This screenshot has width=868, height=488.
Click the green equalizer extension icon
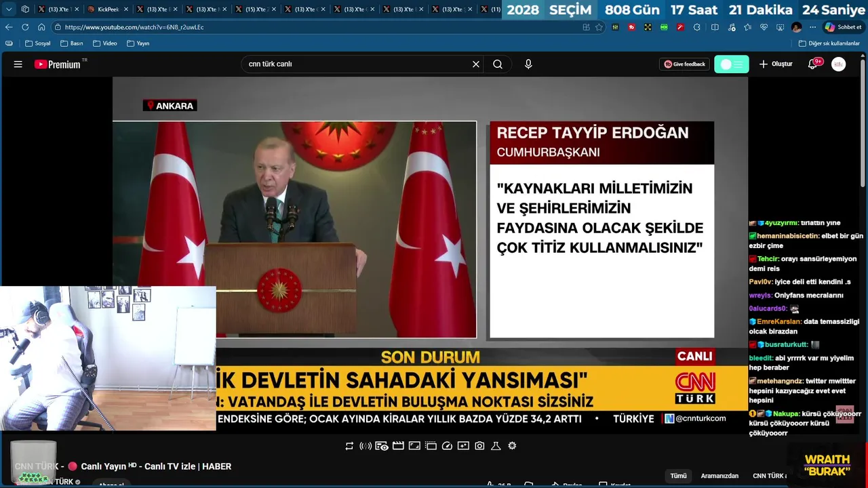coord(615,27)
